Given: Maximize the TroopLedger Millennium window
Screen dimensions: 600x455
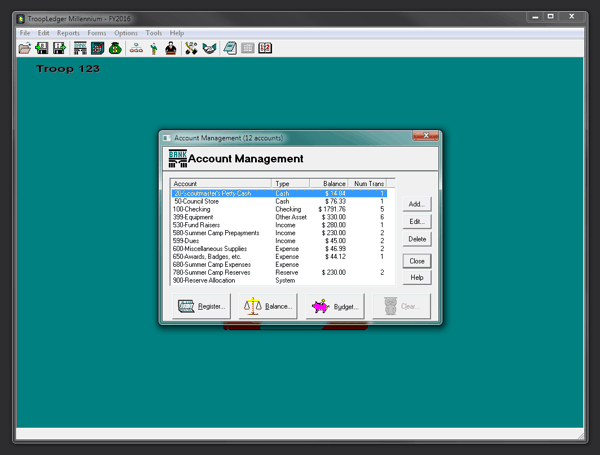Looking at the screenshot, I should point(551,17).
